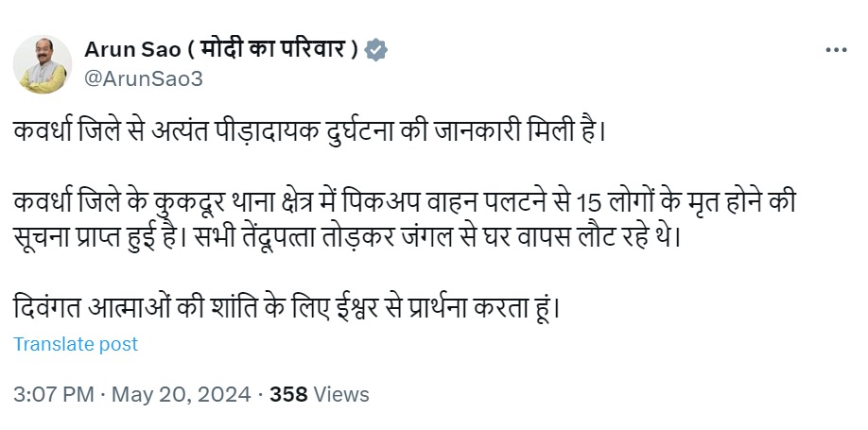Click the line starting with सूचना प्राप्त हुई
Image resolution: width=868 pixels, height=430 pixels.
coord(346,235)
